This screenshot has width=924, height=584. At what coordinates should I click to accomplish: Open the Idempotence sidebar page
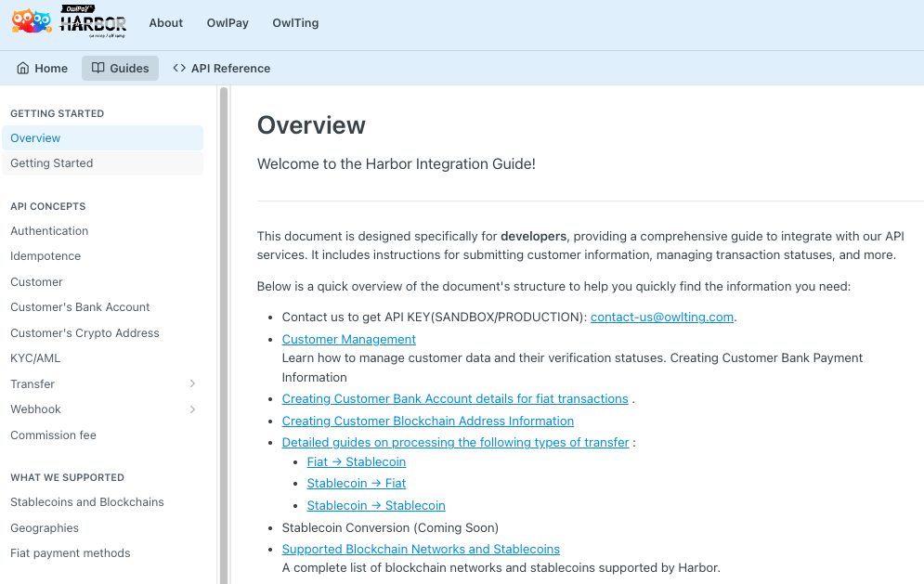coord(46,256)
